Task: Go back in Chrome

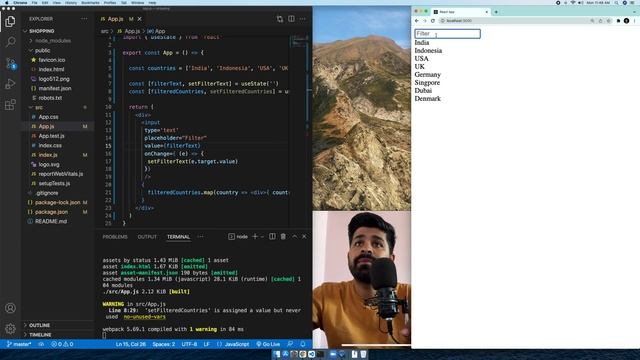Action: click(417, 21)
